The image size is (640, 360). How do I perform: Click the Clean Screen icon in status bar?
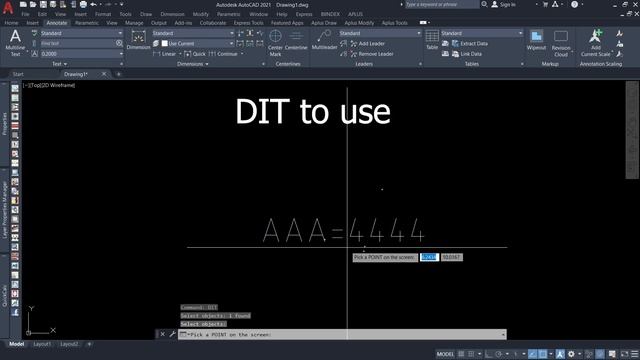pos(624,354)
